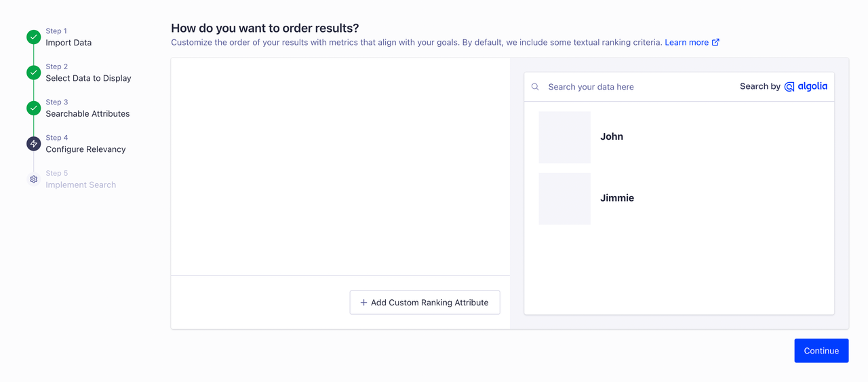868x382 pixels.
Task: Click the Step 4 lightning bolt icon
Action: [34, 144]
